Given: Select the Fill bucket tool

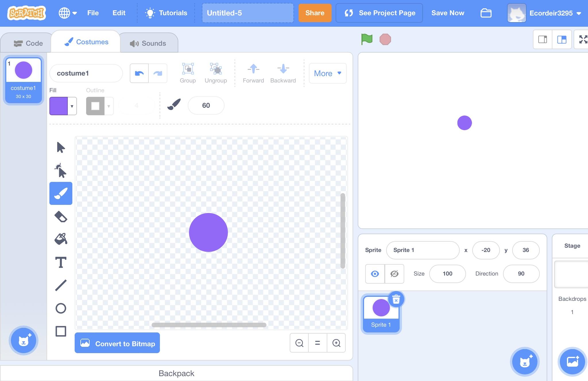Looking at the screenshot, I should [x=61, y=239].
